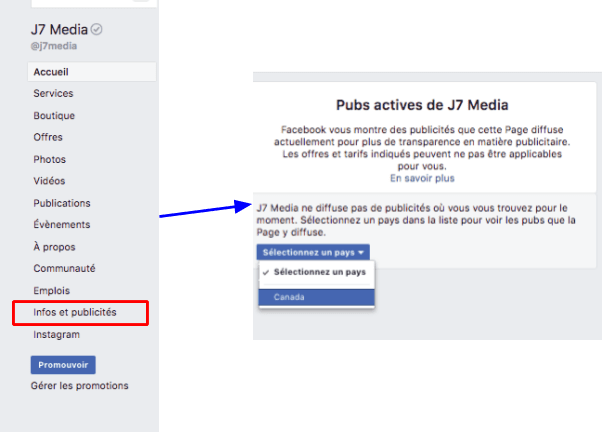
Task: Go to Communauté section
Action: tap(64, 268)
